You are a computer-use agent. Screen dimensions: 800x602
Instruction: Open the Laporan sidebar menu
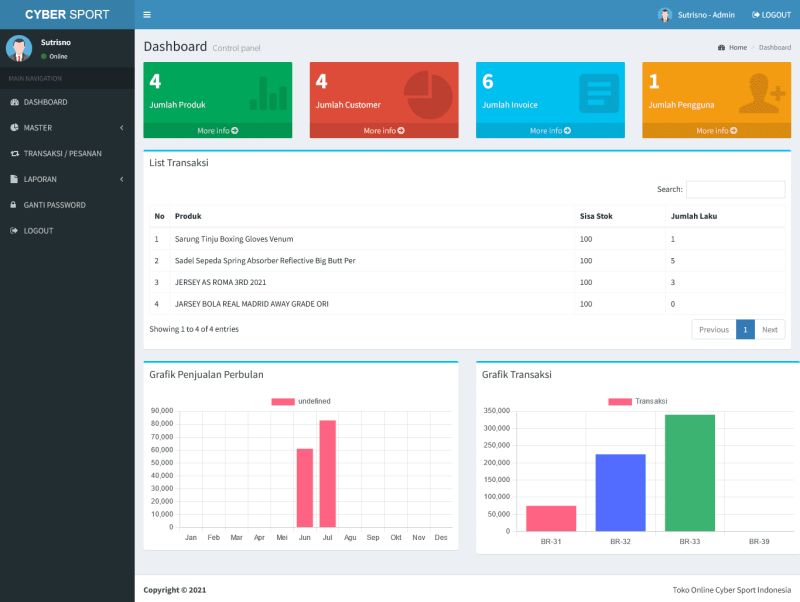pyautogui.click(x=67, y=179)
